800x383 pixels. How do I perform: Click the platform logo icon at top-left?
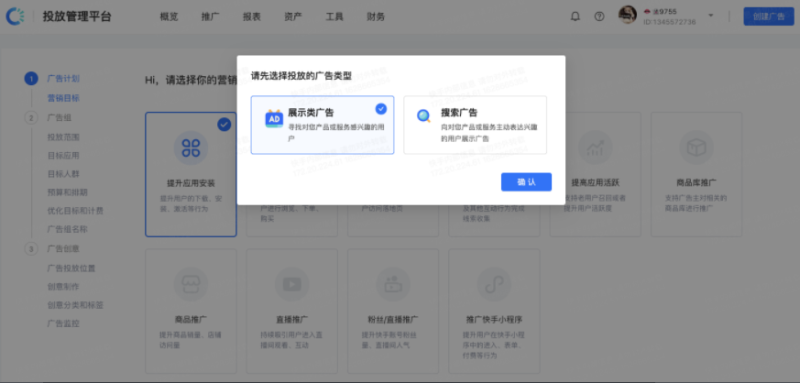15,16
